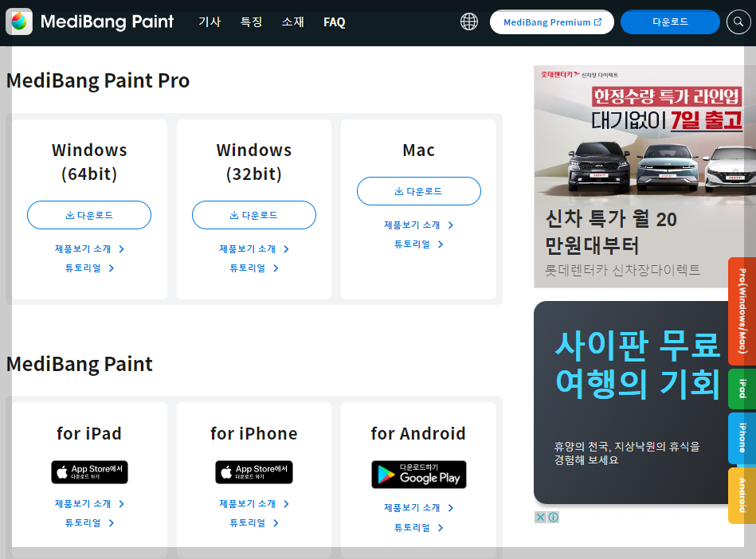Select the Pro(Windows/Mac) side tab
756x559 pixels.
coord(742,311)
